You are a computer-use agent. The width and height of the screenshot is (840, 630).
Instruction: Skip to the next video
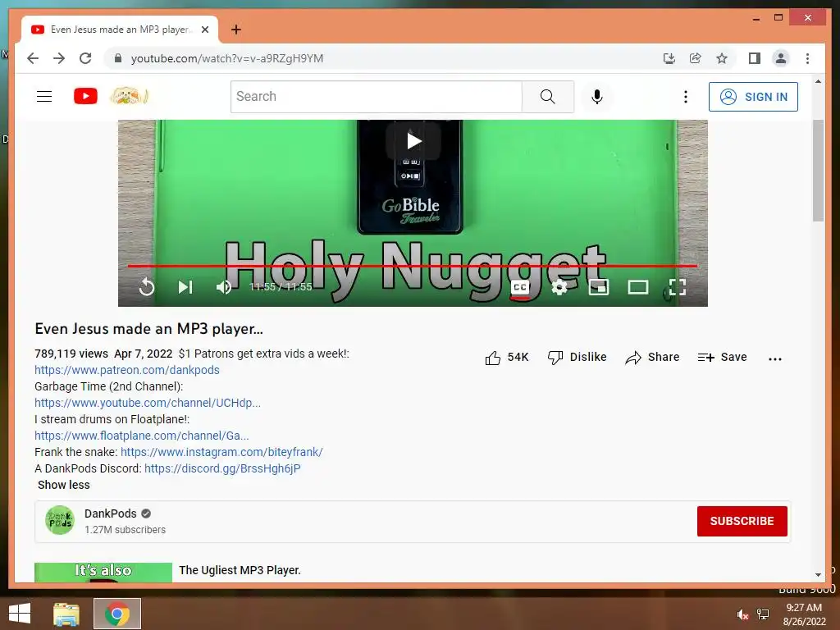185,287
